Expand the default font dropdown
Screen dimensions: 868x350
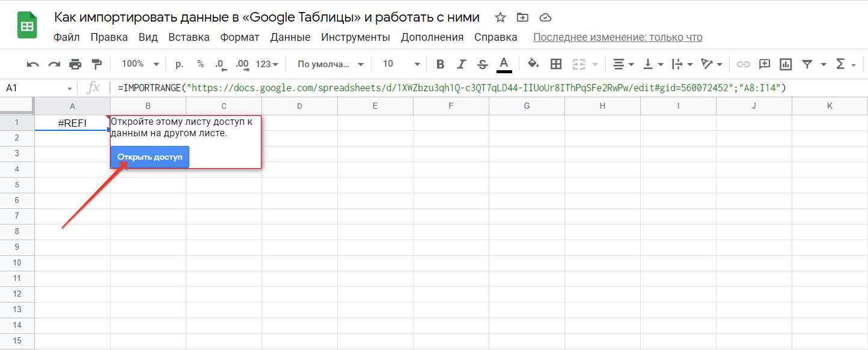(x=331, y=64)
